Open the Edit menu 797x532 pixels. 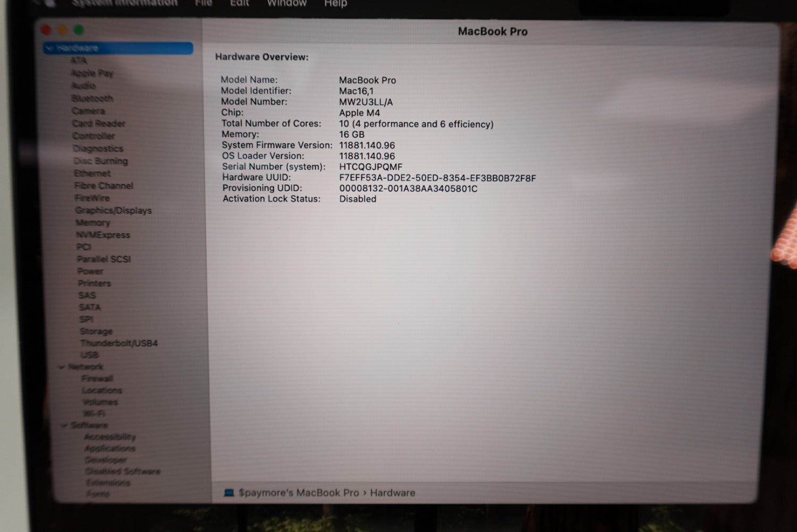coord(239,3)
